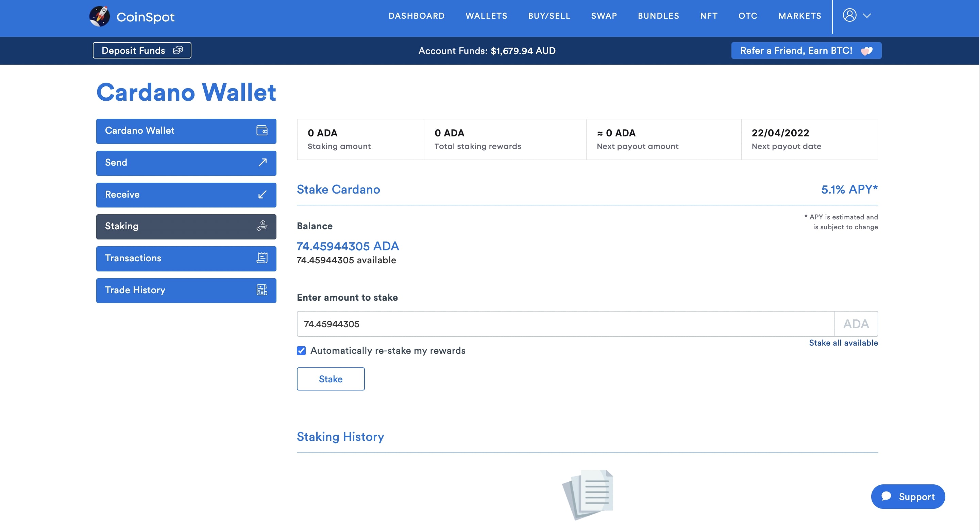Select SWAP in the navigation bar
This screenshot has height=532, width=980.
(604, 16)
